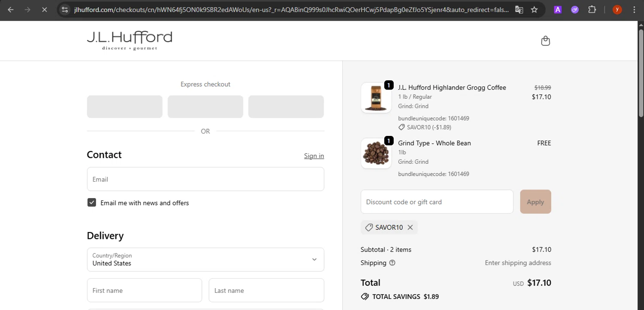
Task: Focus the Discount code or gift card field
Action: pos(437,202)
